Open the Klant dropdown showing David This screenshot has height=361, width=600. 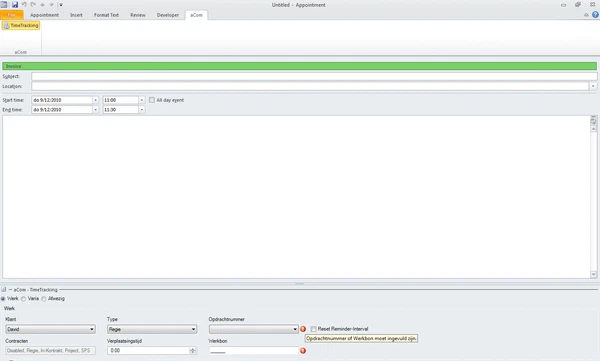(x=51, y=329)
